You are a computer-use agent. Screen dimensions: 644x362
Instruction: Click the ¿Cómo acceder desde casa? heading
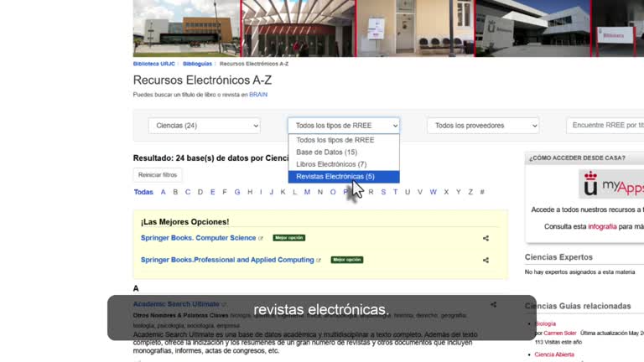[577, 158]
